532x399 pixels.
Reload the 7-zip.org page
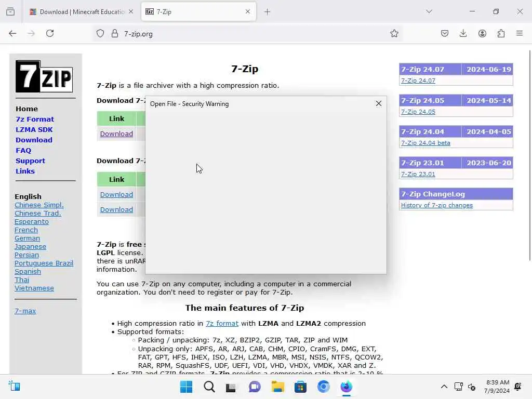50,33
